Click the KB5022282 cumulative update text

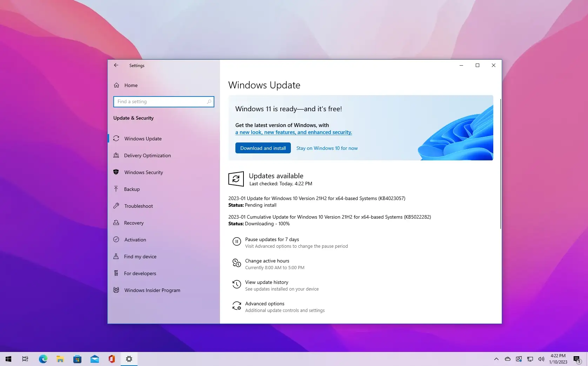(329, 217)
